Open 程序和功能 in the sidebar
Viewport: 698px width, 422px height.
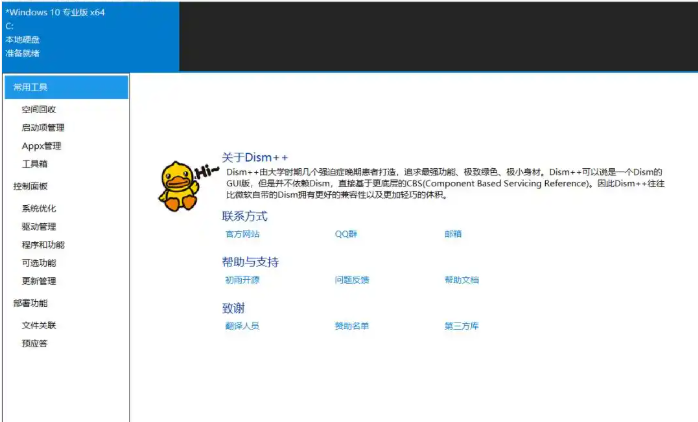coord(43,245)
